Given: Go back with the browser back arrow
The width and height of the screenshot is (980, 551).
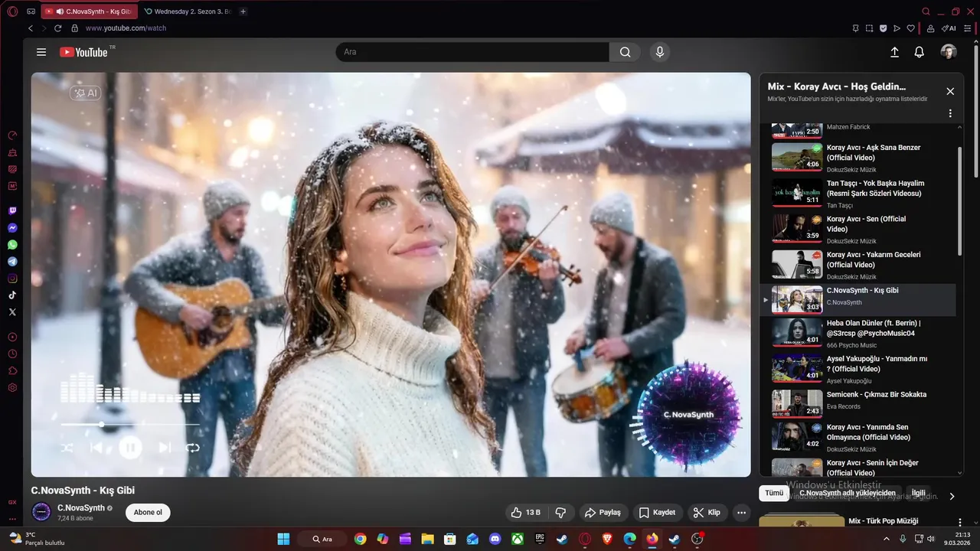Looking at the screenshot, I should [x=31, y=28].
